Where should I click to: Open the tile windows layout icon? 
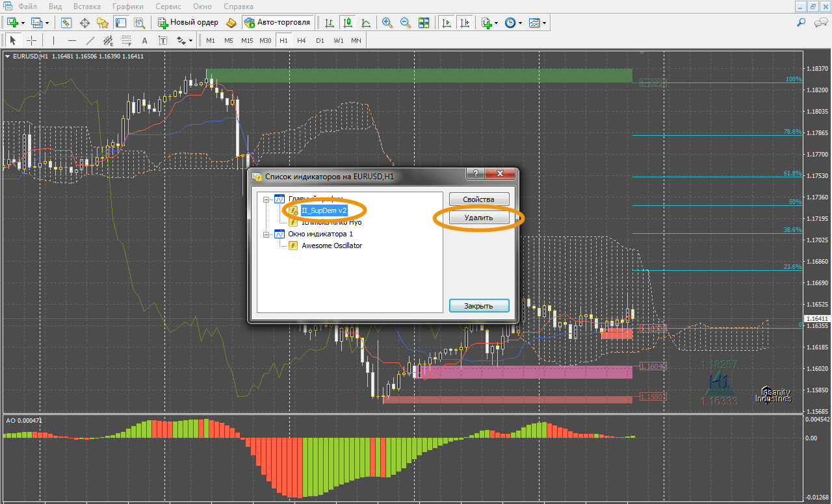(x=424, y=23)
